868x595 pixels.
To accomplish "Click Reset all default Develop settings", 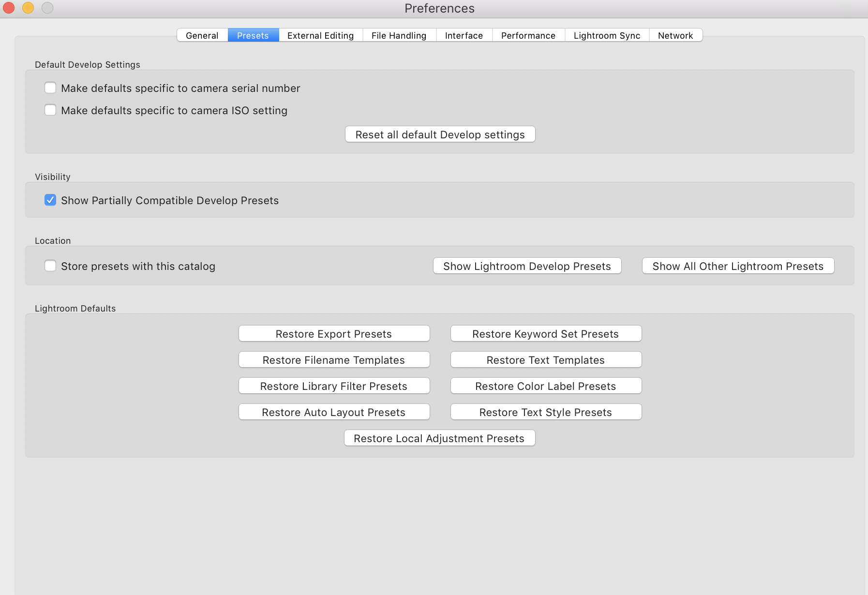I will point(440,134).
